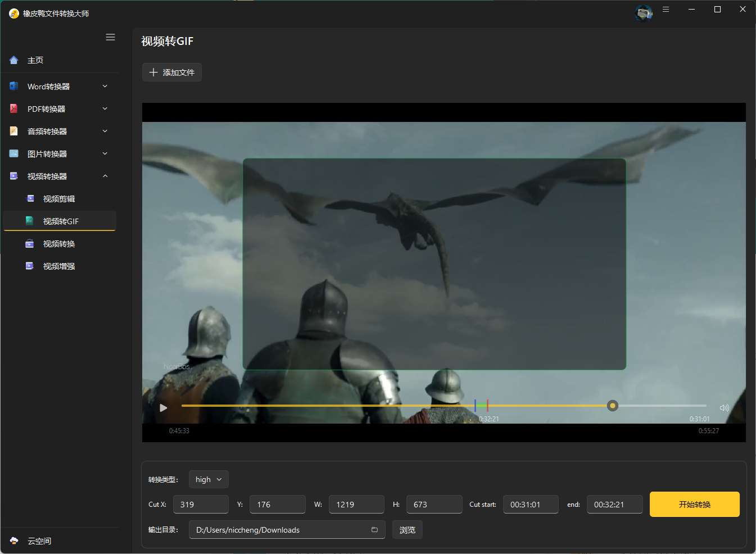Click the Y value field 176
Screen dimensions: 756x554
(278, 504)
